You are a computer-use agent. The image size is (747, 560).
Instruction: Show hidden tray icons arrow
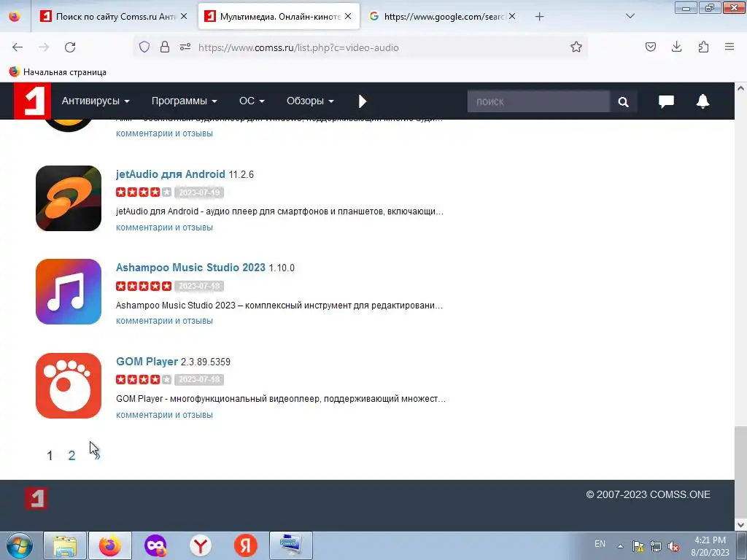point(620,546)
